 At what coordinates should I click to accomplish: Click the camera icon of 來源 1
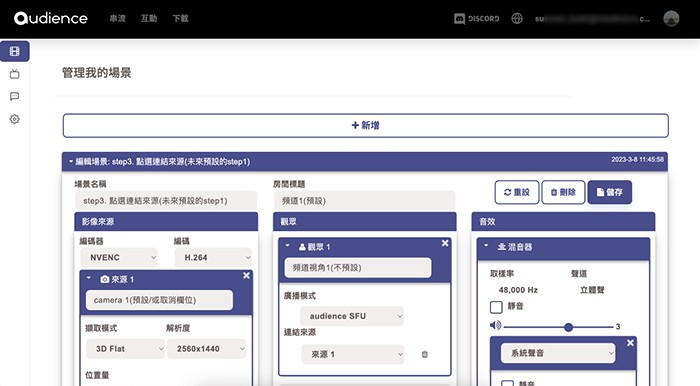(105, 279)
